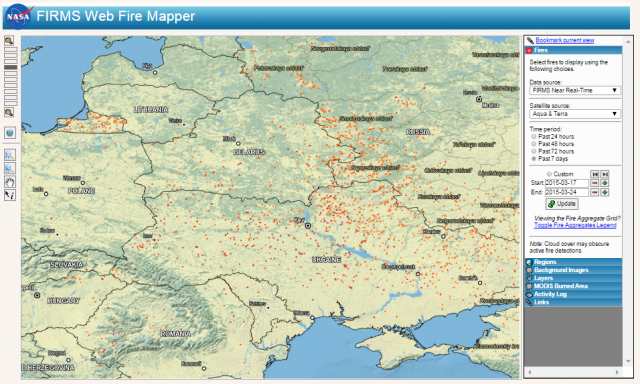Click the Update button
Screen dimensions: 640x384
[562, 204]
